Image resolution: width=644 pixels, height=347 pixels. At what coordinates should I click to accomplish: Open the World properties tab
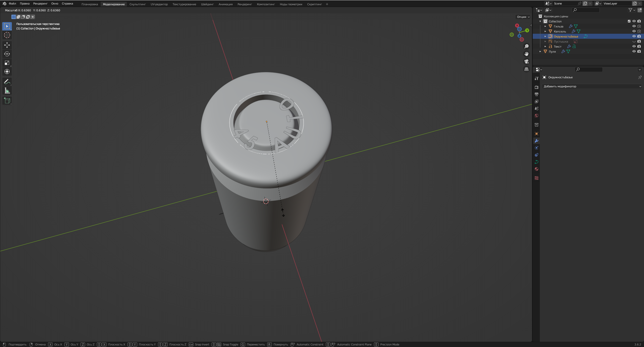[x=537, y=116]
